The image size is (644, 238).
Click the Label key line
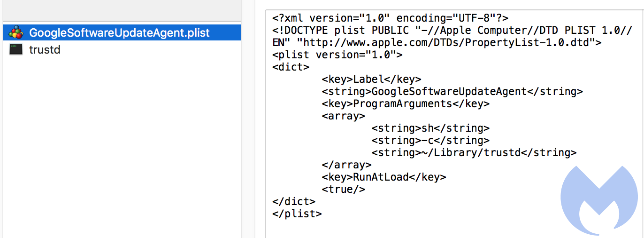tap(372, 79)
